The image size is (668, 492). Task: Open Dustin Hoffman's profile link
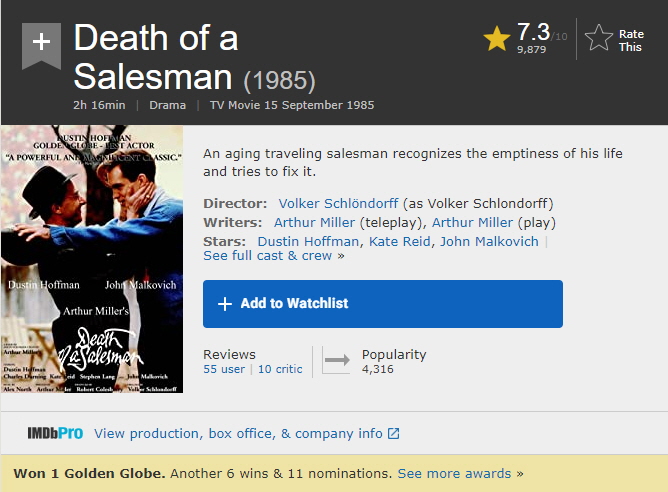tap(308, 241)
